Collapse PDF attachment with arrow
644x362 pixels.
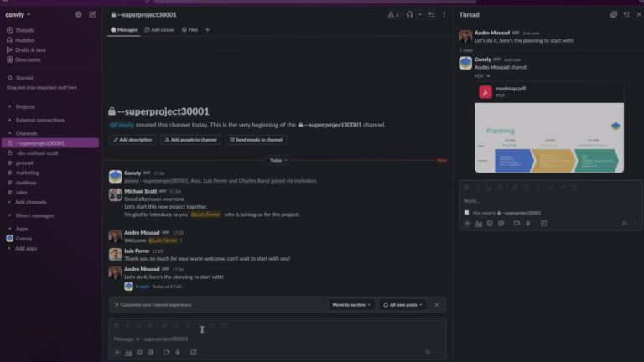click(x=488, y=76)
